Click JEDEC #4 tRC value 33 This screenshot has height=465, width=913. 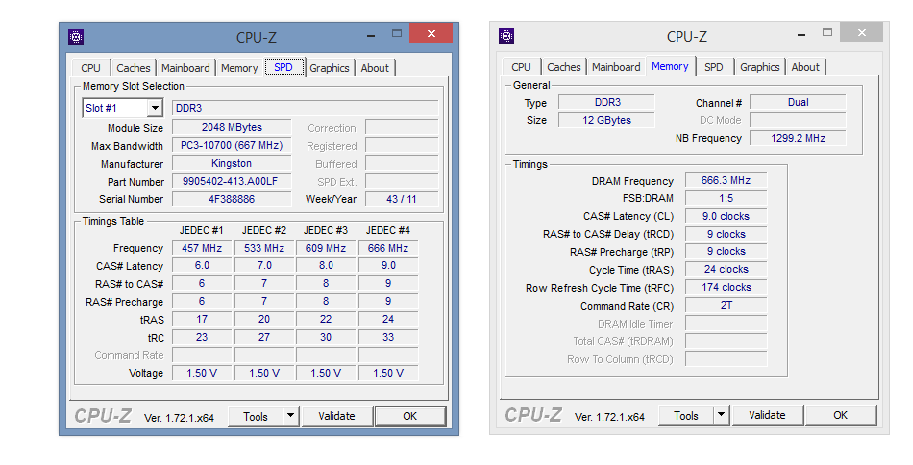click(x=388, y=338)
